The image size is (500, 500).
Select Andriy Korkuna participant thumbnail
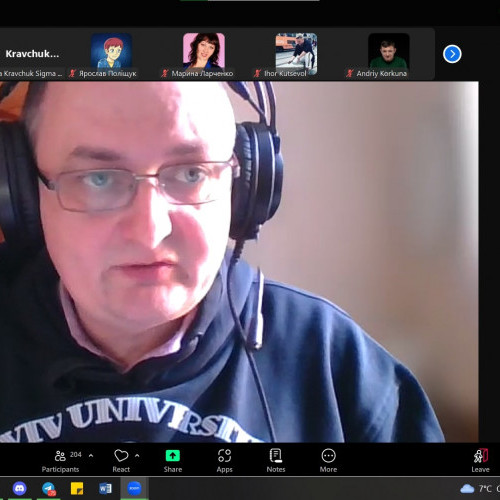388,55
